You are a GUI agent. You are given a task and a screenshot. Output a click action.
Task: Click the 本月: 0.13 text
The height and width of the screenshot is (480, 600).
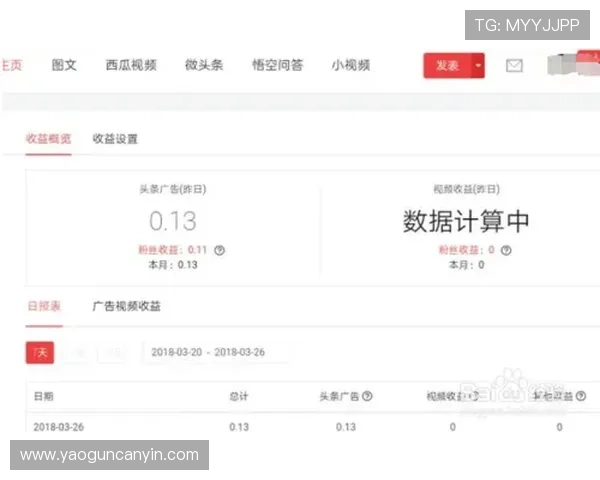[173, 265]
